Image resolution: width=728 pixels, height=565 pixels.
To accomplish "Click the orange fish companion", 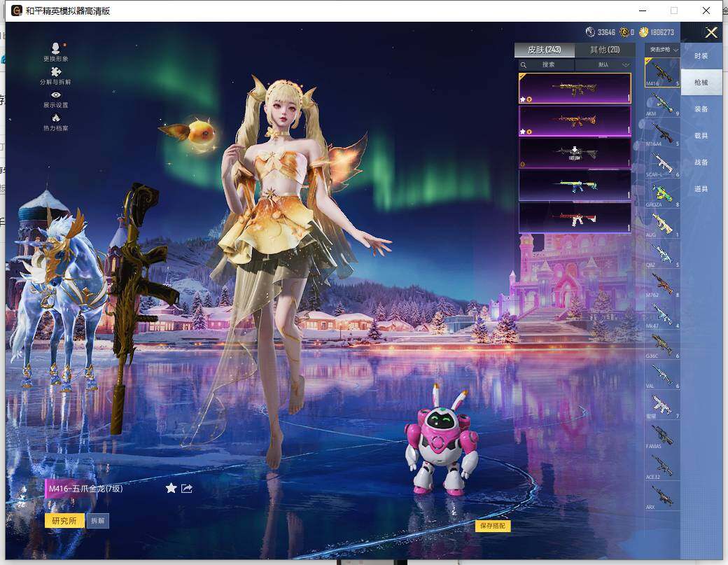I will click(190, 133).
